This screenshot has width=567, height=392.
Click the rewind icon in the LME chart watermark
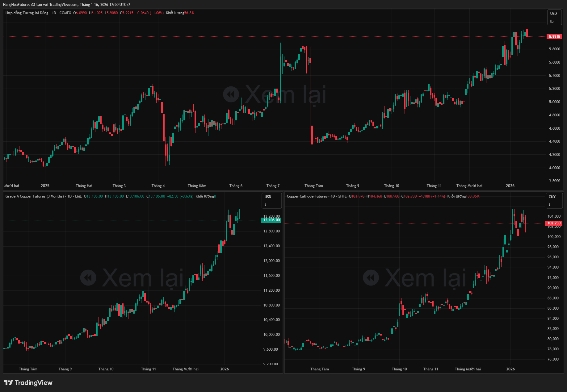tap(88, 278)
